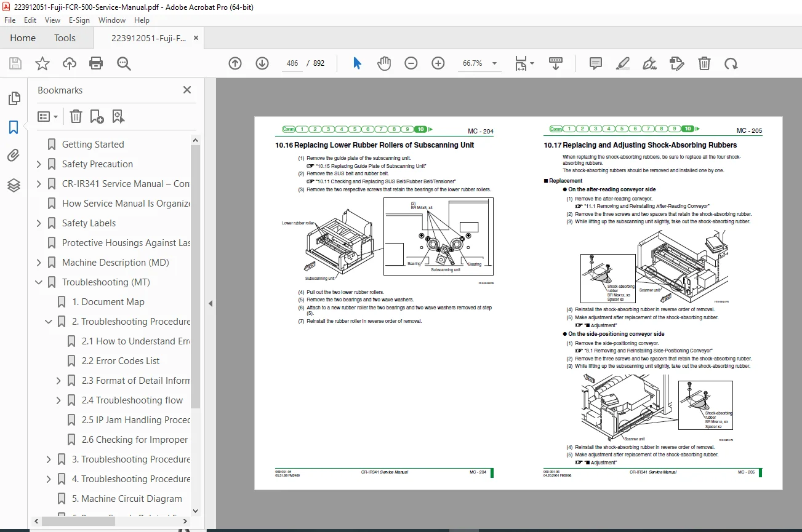
Task: Open the View menu
Action: point(52,20)
